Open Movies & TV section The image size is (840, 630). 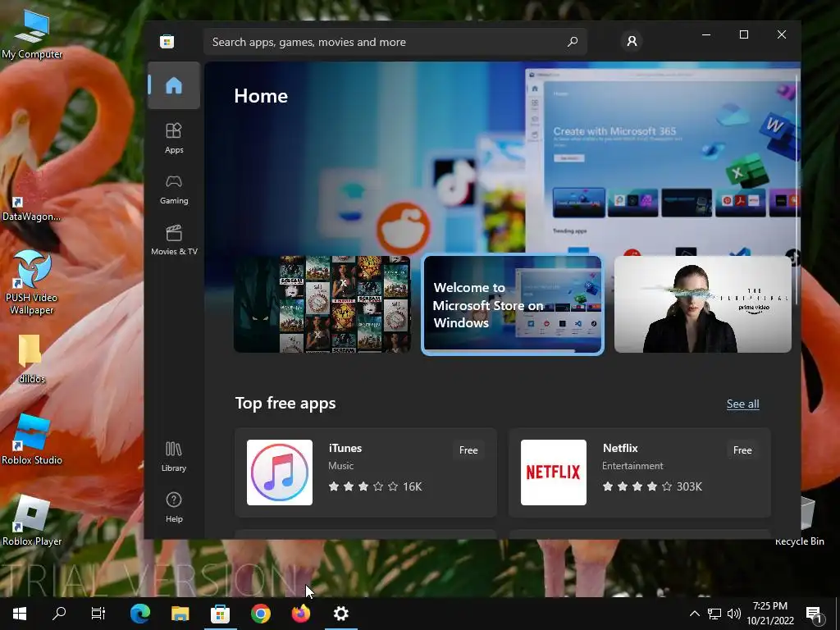[174, 240]
